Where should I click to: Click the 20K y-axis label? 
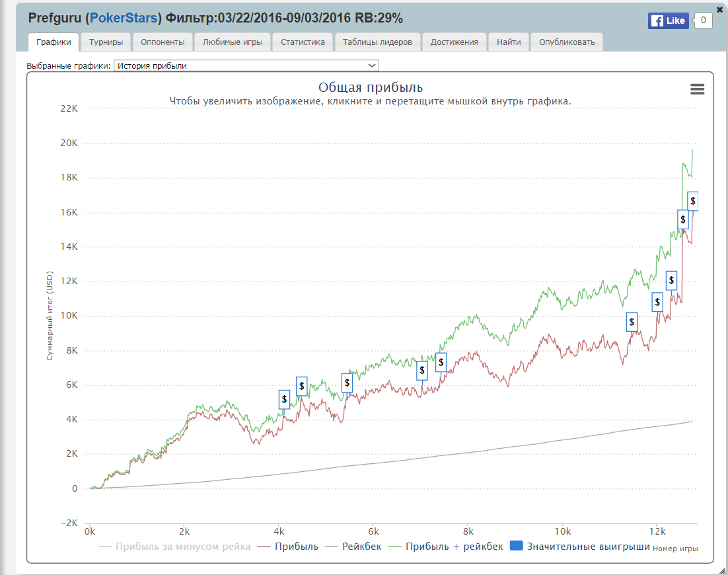(69, 143)
